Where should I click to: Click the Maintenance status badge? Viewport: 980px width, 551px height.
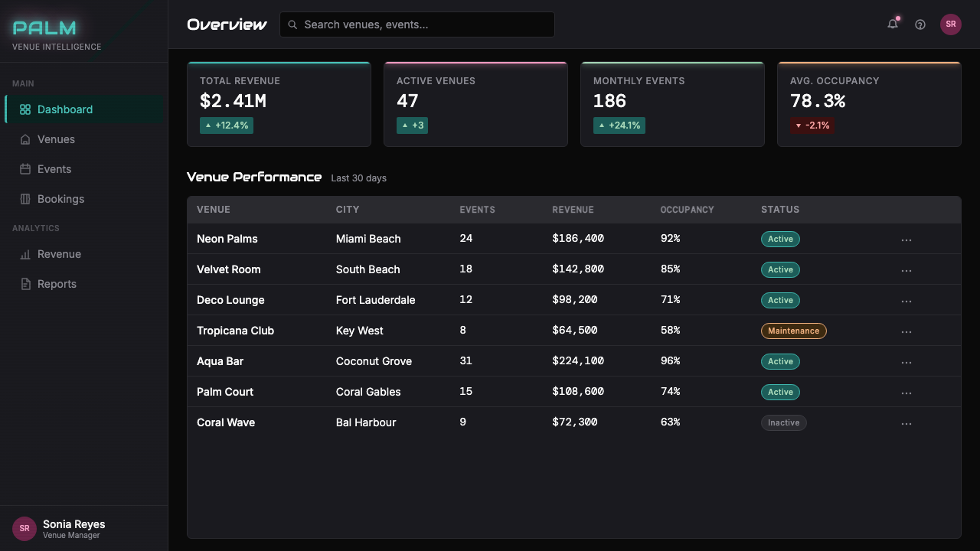[793, 331]
